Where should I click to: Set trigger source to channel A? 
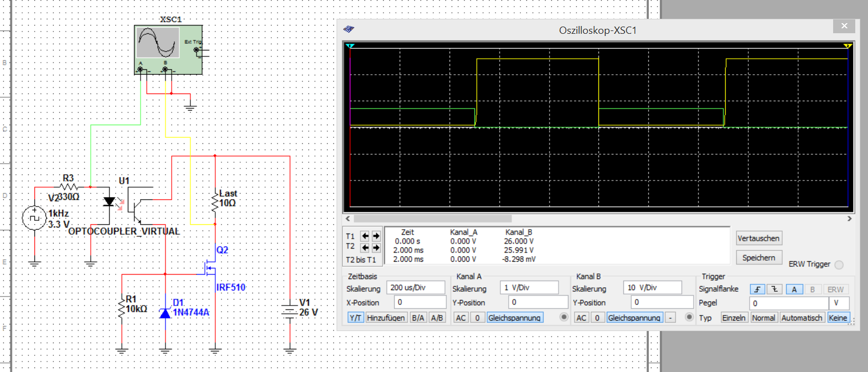click(x=794, y=289)
